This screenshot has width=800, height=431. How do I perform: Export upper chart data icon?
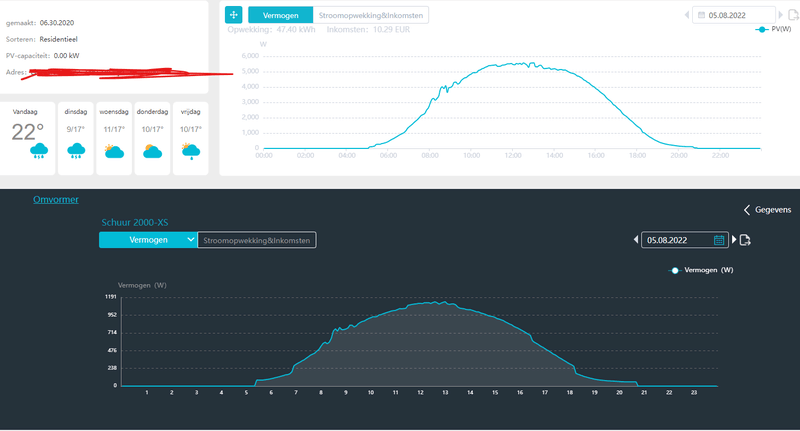click(793, 15)
